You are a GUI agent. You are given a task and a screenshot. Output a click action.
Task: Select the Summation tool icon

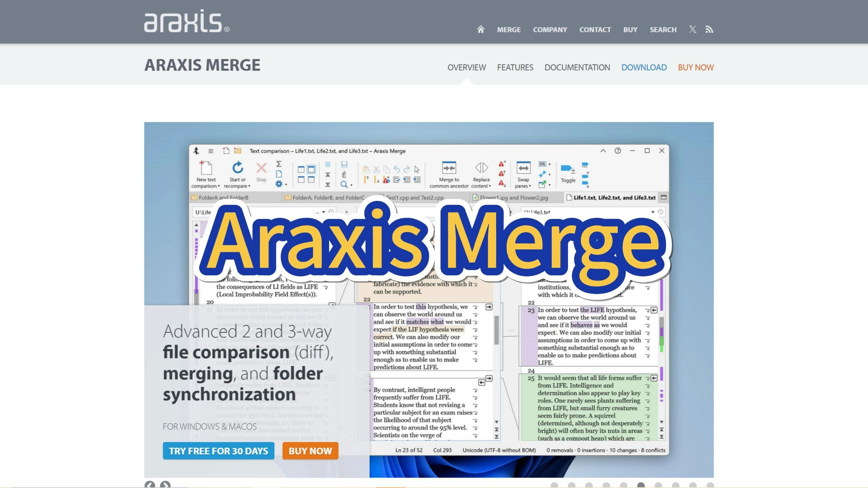278,164
